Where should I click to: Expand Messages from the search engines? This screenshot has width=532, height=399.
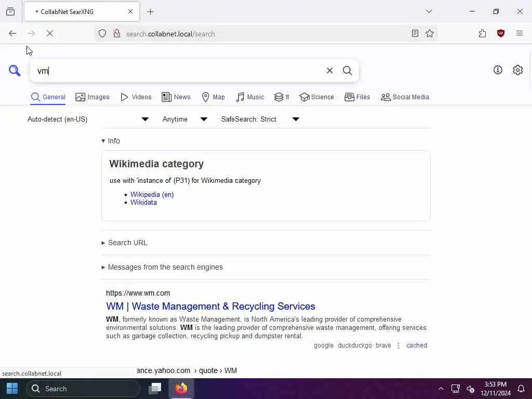pos(162,268)
